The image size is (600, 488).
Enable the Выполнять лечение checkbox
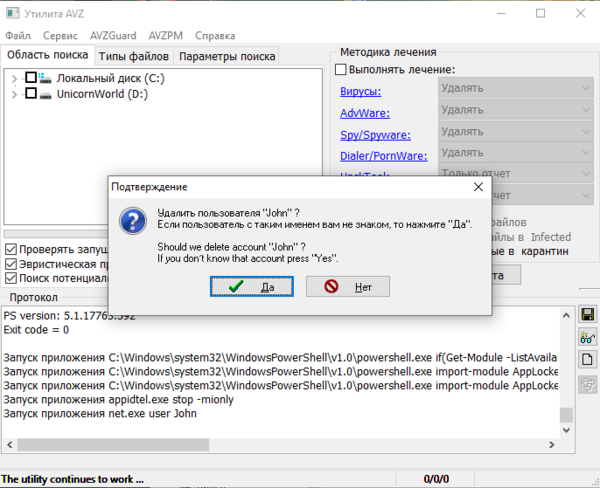341,70
